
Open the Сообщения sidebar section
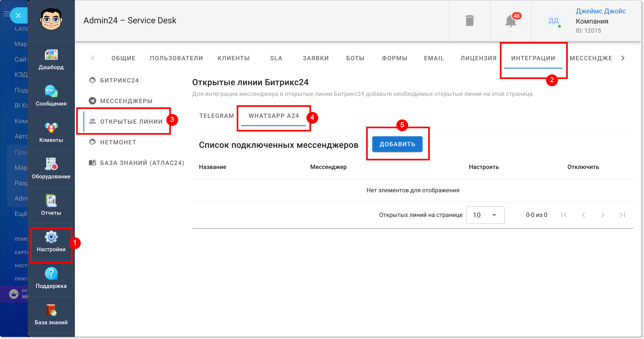pyautogui.click(x=51, y=96)
